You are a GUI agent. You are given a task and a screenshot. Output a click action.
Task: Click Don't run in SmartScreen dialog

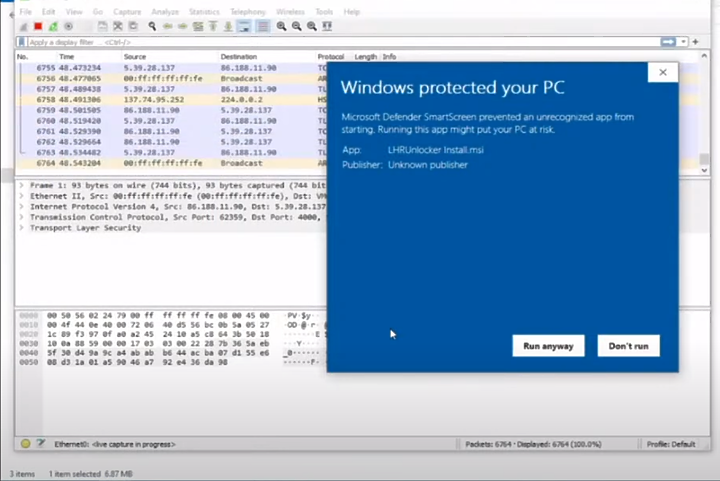click(629, 346)
